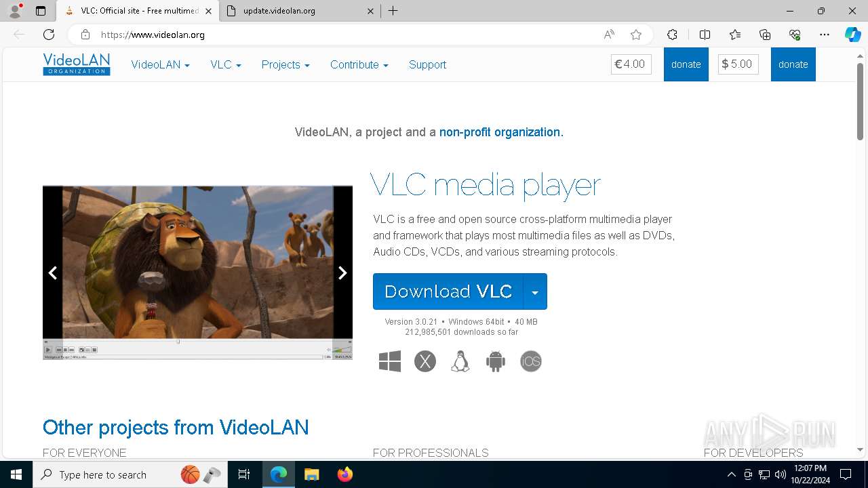The image size is (868, 488).
Task: Select the 'FOR PROFESSIONALS' heading text
Action: pos(431,453)
